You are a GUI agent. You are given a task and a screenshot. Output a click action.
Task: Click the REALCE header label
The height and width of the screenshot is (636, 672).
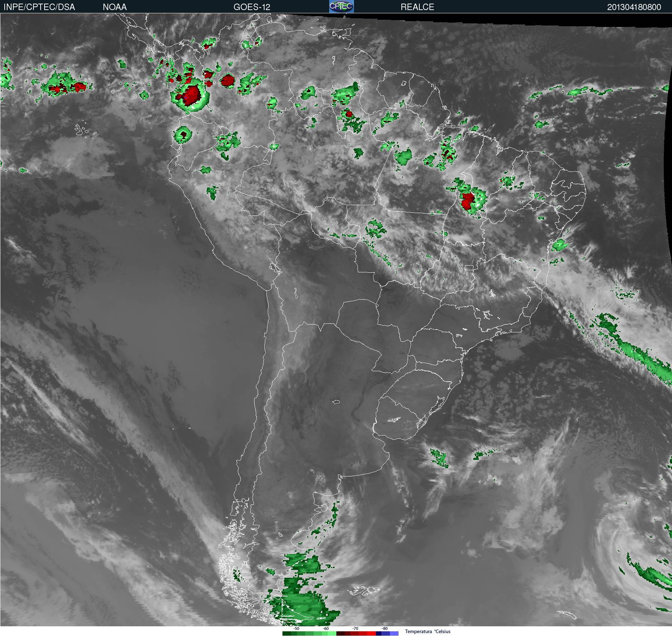point(417,7)
